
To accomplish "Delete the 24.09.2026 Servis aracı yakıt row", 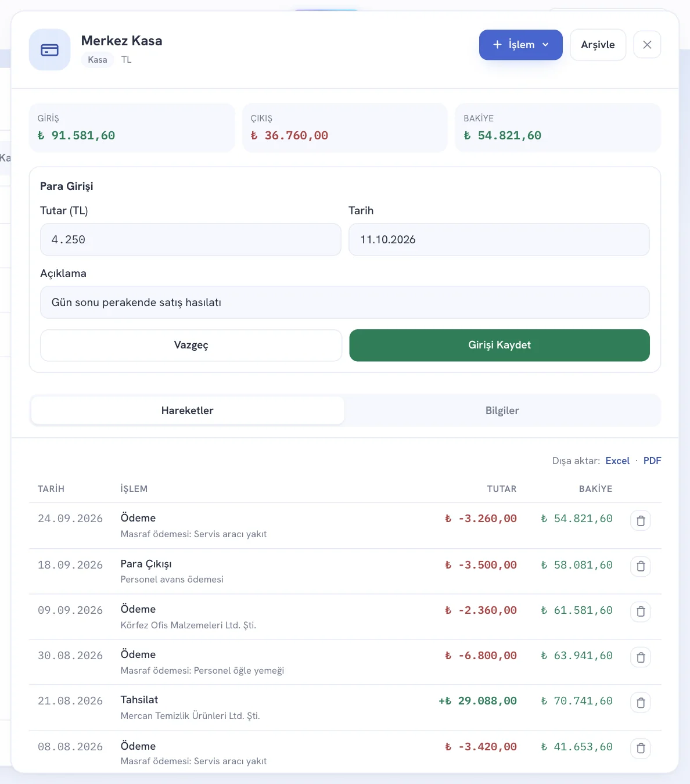I will click(641, 521).
